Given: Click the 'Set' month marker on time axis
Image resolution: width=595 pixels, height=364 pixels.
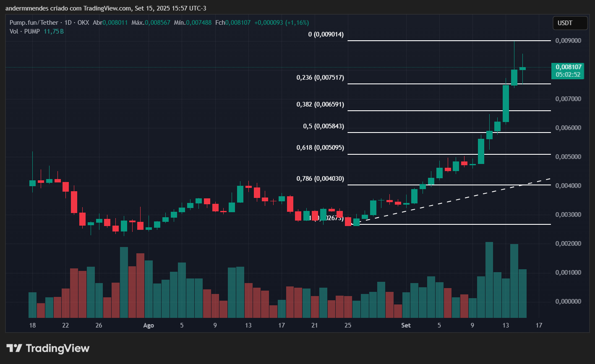Looking at the screenshot, I should [x=405, y=325].
